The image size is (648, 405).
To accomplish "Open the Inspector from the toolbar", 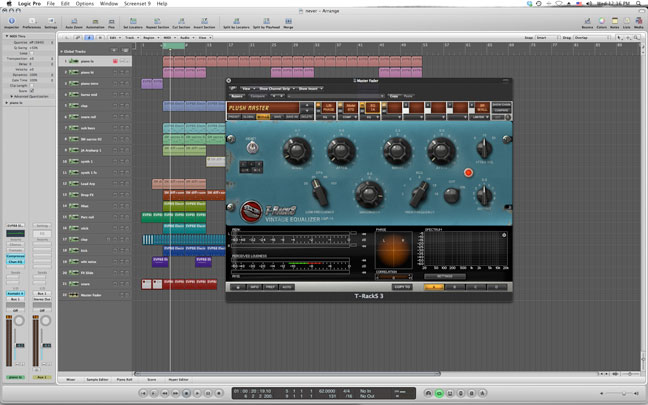I will pyautogui.click(x=12, y=21).
